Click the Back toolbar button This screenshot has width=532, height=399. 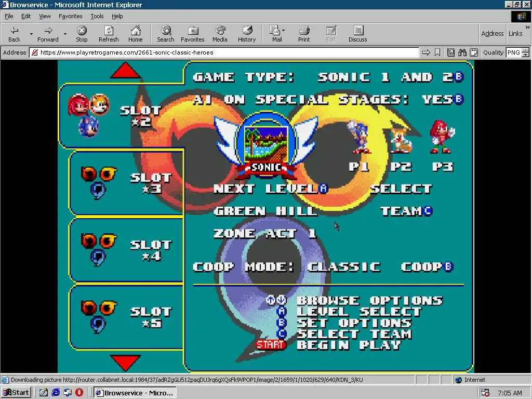tap(14, 34)
